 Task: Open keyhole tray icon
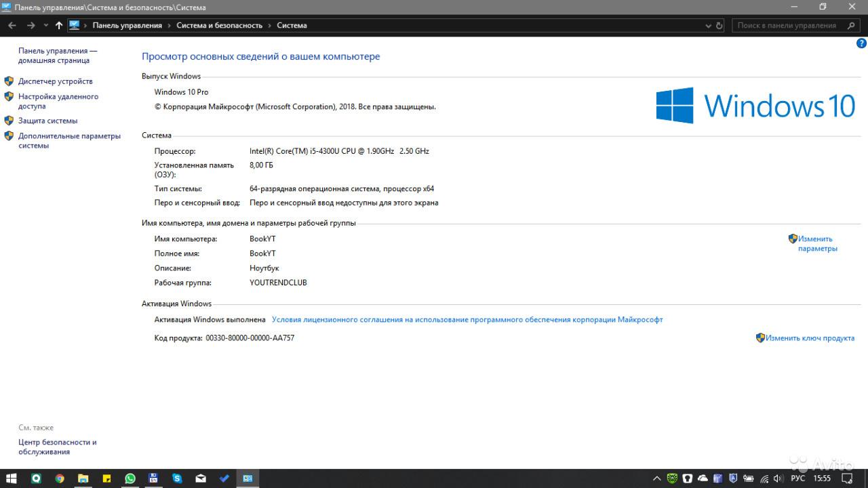click(x=687, y=479)
